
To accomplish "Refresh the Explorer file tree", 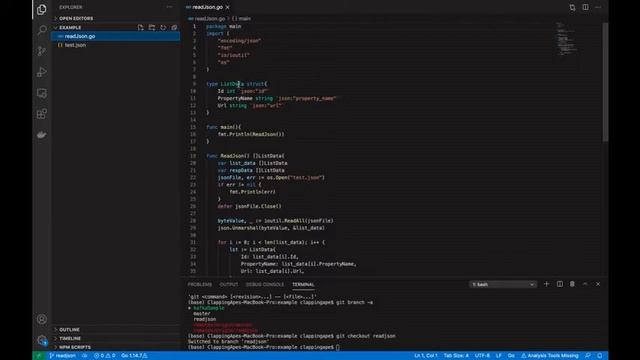I will pos(163,27).
